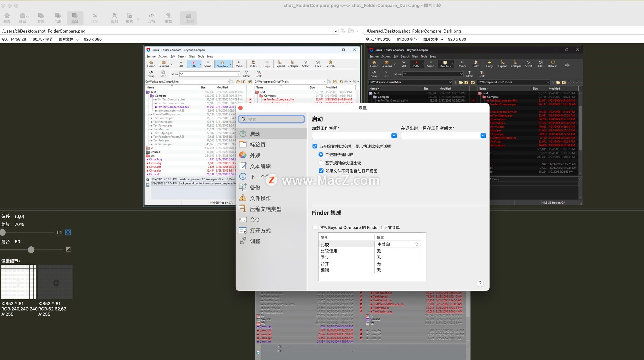The width and height of the screenshot is (644, 360).
Task: Open the right 图片文件 format dropdown
Action: [x=442, y=40]
